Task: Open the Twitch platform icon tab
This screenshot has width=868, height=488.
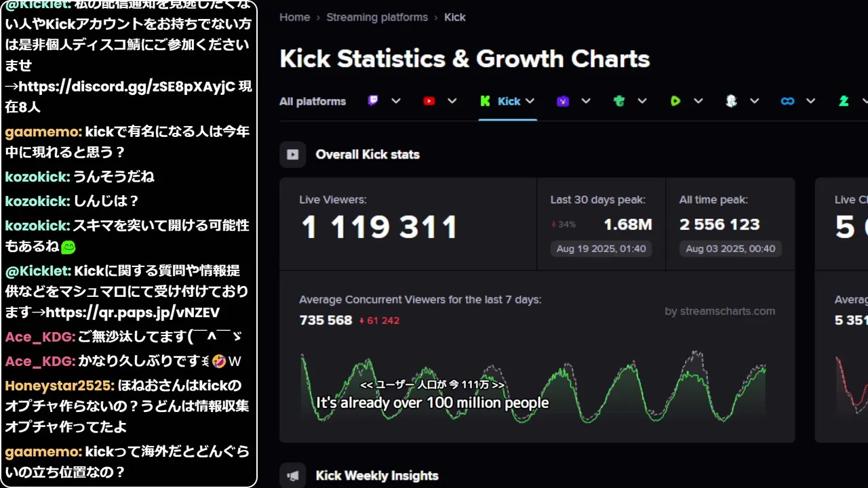Action: coord(373,101)
